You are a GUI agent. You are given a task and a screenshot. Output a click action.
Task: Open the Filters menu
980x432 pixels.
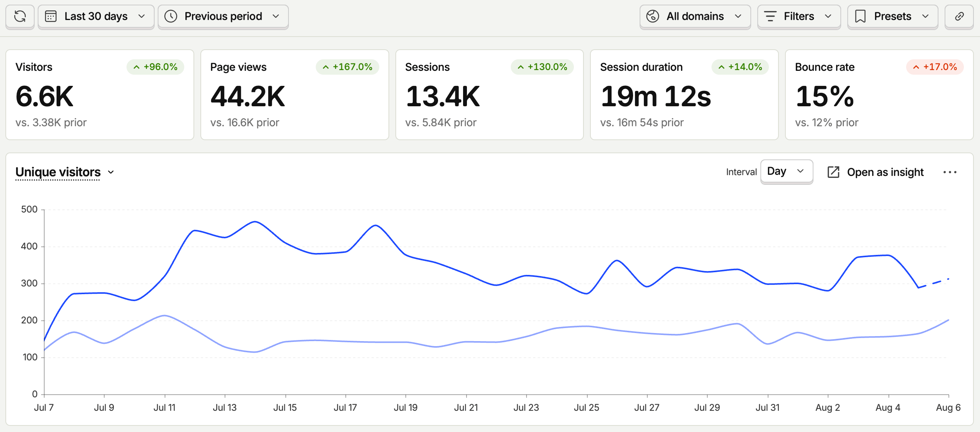799,17
